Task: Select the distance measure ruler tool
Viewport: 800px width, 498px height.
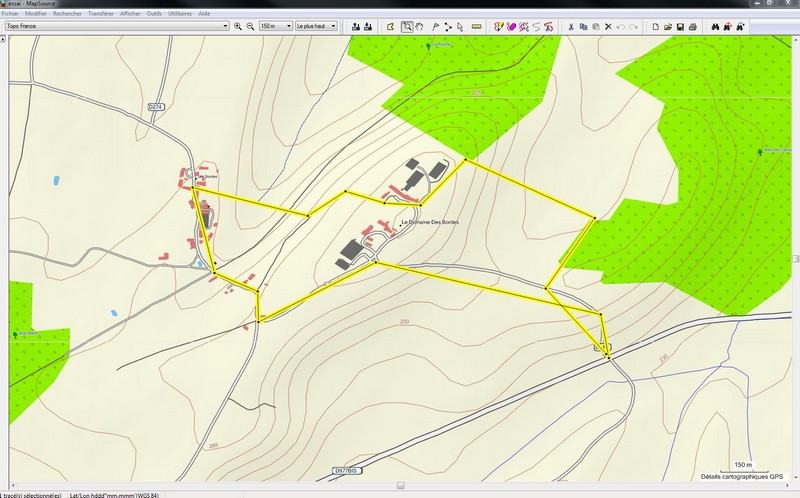Action: pos(477,26)
